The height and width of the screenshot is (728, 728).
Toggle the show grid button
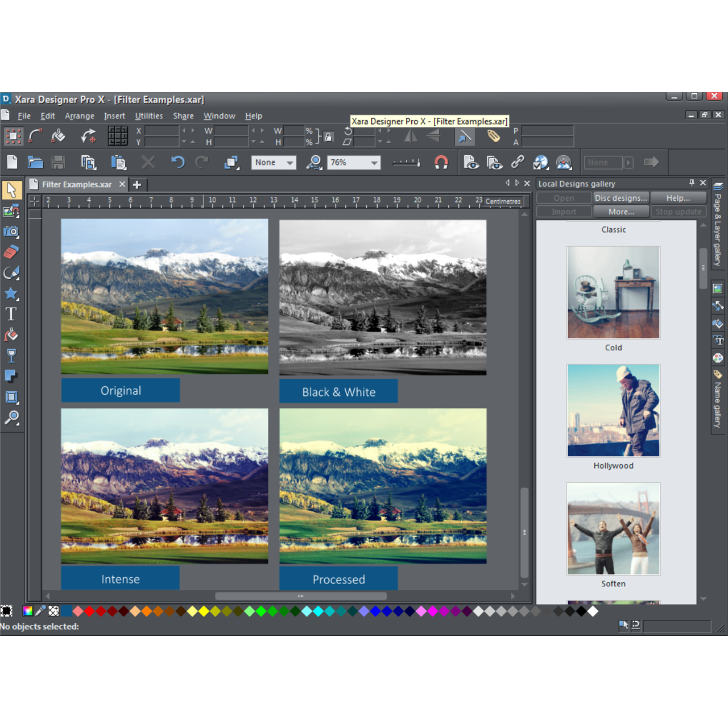[x=118, y=136]
